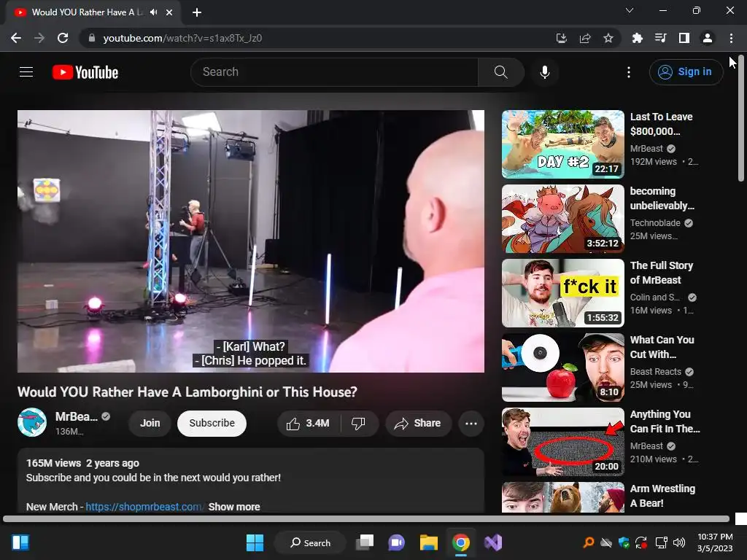This screenshot has width=747, height=560.
Task: View site info lock icon
Action: (x=92, y=38)
